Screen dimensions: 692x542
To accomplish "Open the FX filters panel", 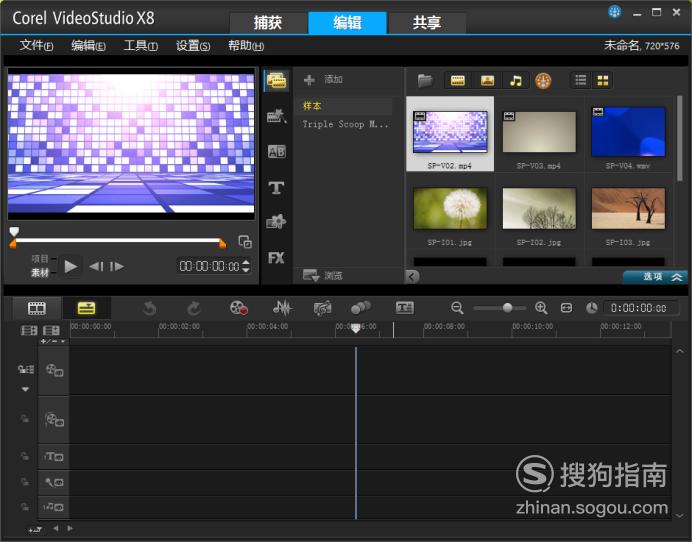I will (x=276, y=257).
